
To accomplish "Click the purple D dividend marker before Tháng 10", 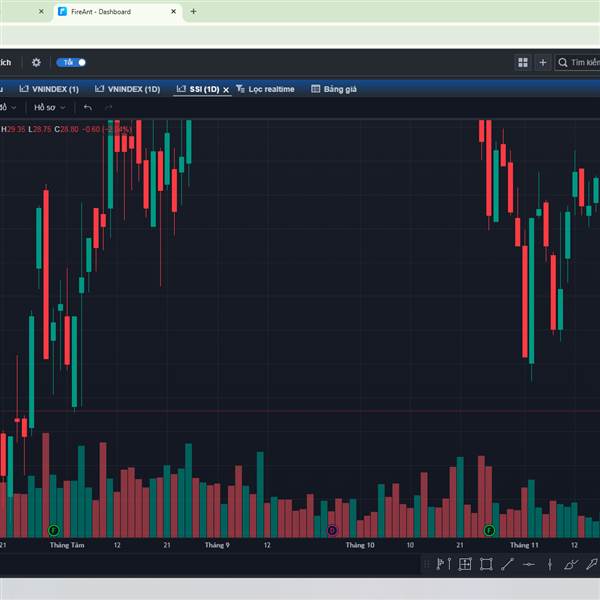I will point(332,530).
